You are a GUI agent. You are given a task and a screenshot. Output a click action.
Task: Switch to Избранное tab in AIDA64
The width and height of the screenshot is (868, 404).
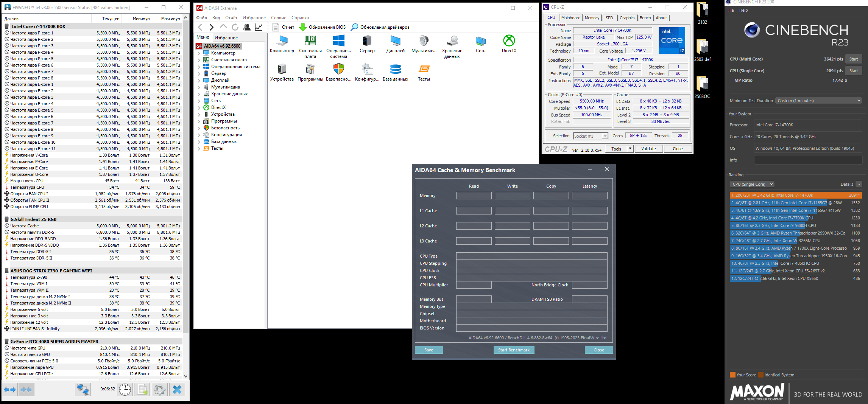point(226,37)
